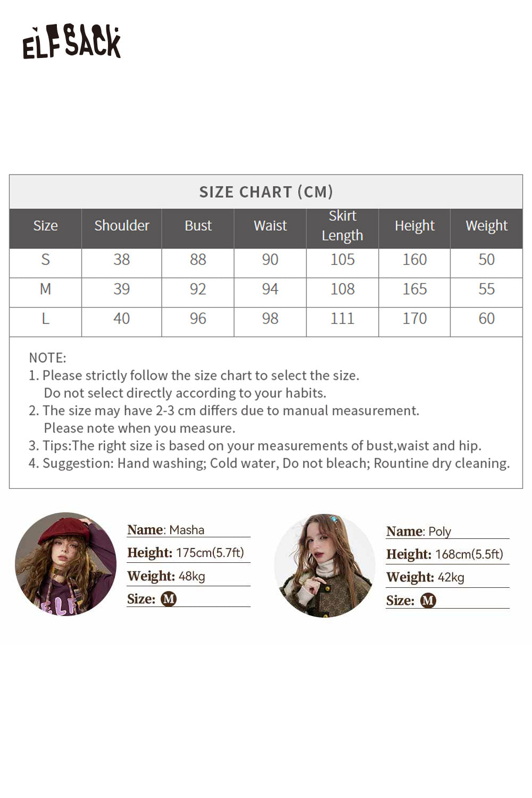Select the Weight column header
532x798 pixels.
point(487,226)
